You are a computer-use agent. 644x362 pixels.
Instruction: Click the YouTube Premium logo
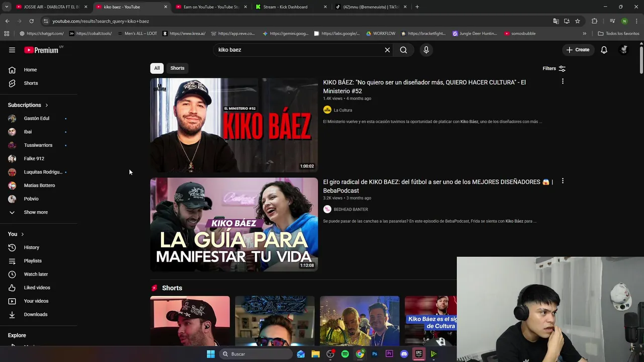42,50
